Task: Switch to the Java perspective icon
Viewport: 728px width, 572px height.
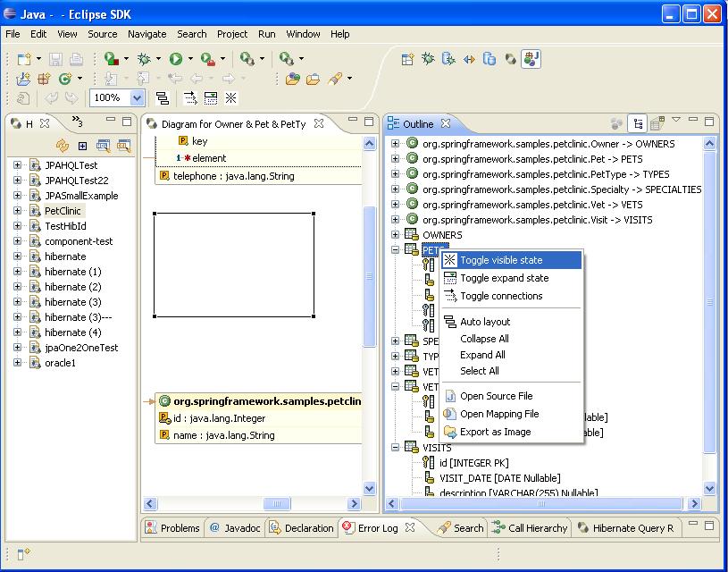Action: 531,59
